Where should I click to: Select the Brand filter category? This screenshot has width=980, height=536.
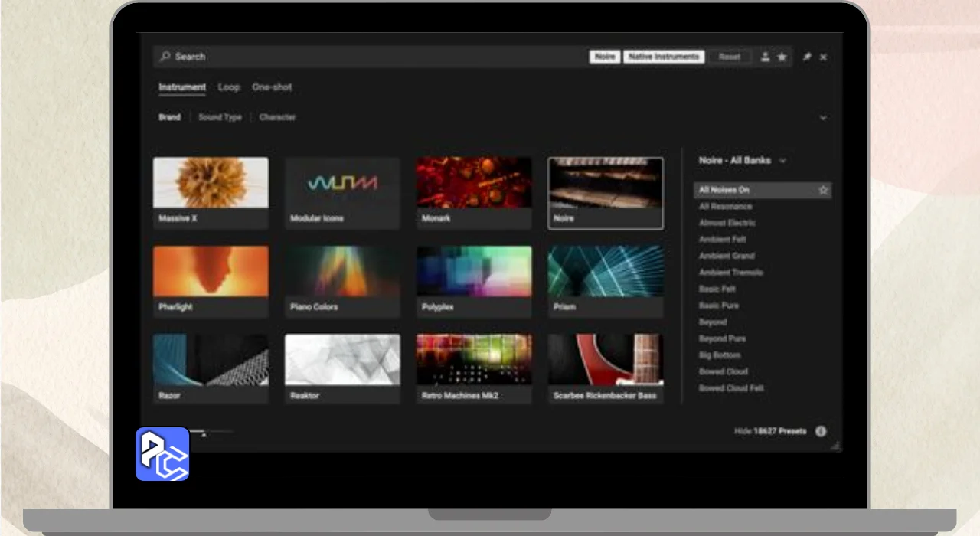pos(170,117)
